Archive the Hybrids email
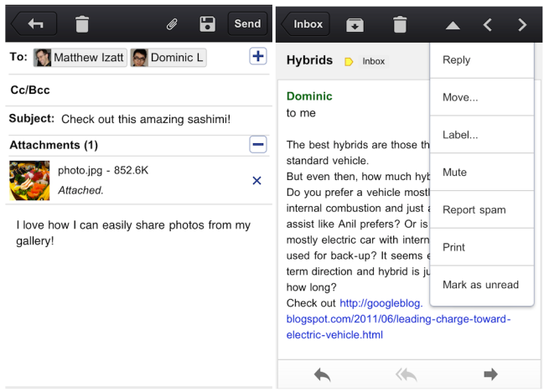 click(355, 24)
